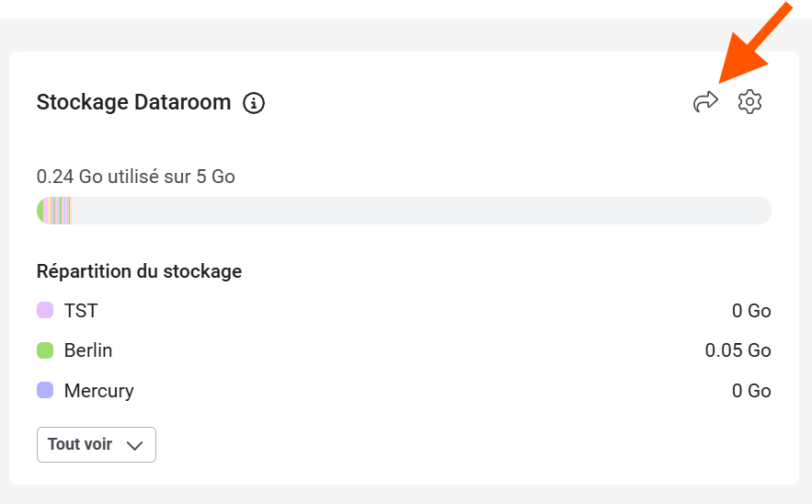Click the info icon beside Stockage Dataroom
812x504 pixels.
pos(254,103)
